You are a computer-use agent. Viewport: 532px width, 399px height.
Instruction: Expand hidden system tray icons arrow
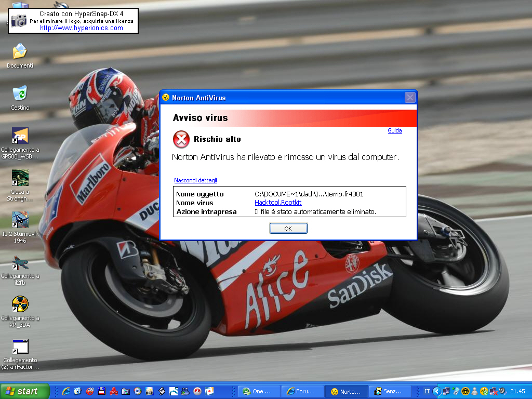tap(437, 391)
